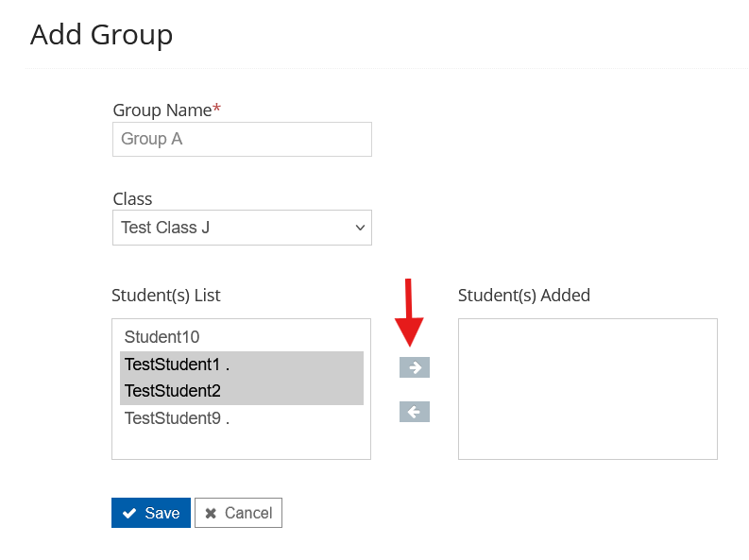Click the checkmark icon on Save button

click(x=129, y=513)
